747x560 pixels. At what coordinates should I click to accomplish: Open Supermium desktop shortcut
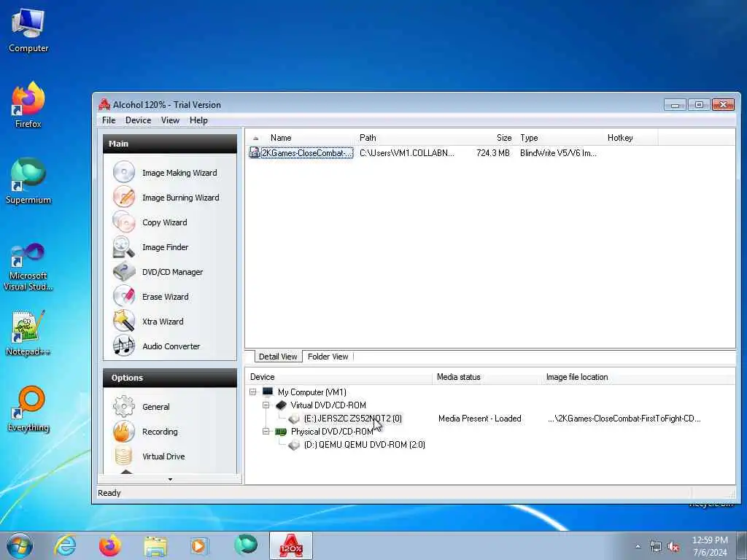click(28, 181)
